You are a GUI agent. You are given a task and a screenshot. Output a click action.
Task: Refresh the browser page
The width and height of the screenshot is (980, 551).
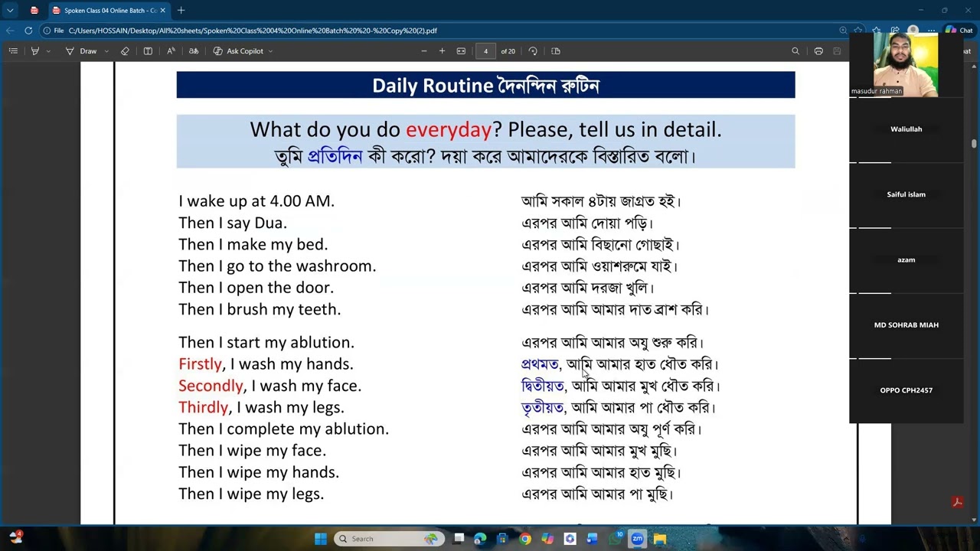coord(28,31)
